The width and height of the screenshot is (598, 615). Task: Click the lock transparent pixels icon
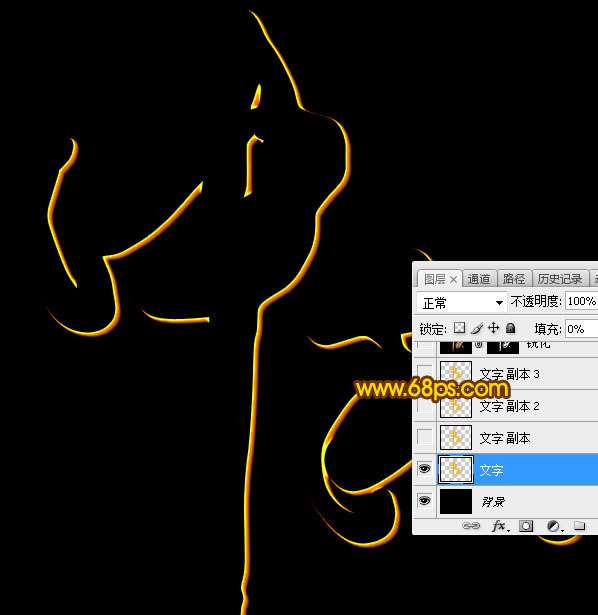click(459, 328)
